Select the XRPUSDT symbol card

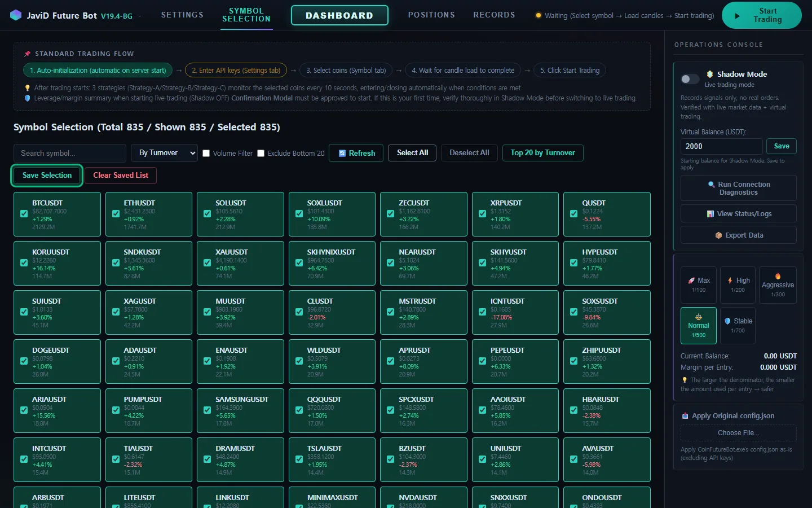[515, 214]
